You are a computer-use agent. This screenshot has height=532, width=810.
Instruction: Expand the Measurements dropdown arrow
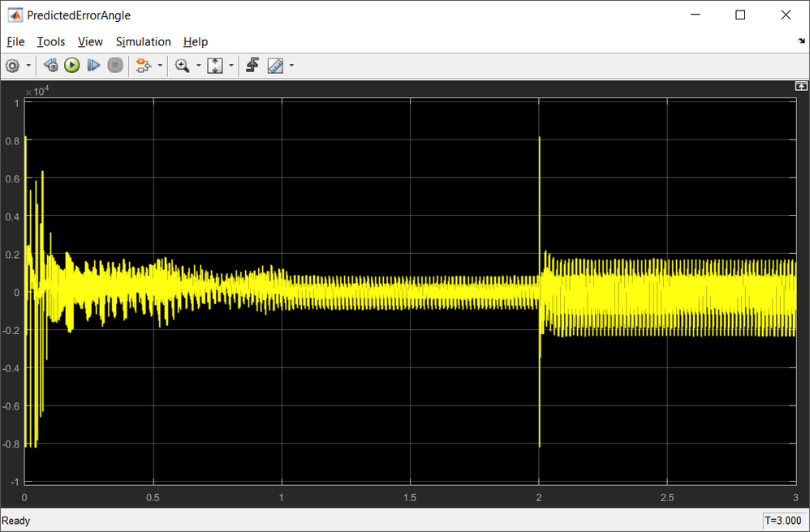[x=291, y=66]
